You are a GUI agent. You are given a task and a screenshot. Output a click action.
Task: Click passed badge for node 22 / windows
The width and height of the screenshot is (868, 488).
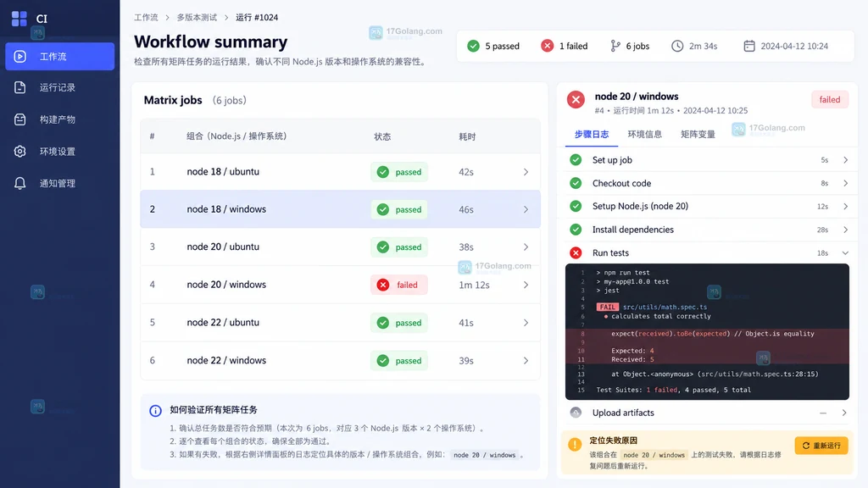[399, 361]
